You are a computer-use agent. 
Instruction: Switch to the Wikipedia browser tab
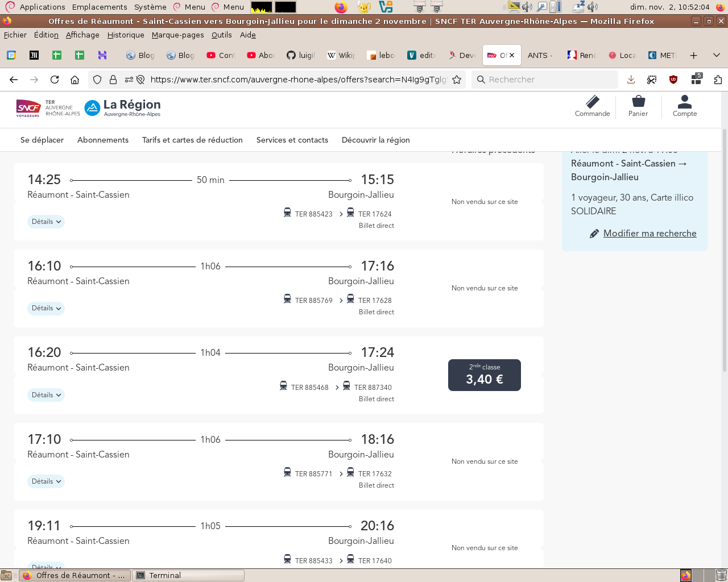341,55
